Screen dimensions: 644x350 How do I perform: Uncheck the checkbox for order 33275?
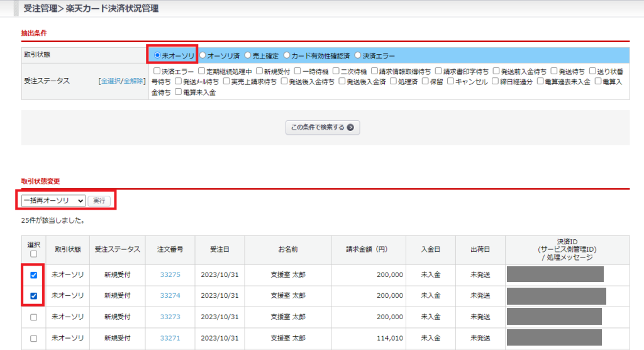coord(33,275)
